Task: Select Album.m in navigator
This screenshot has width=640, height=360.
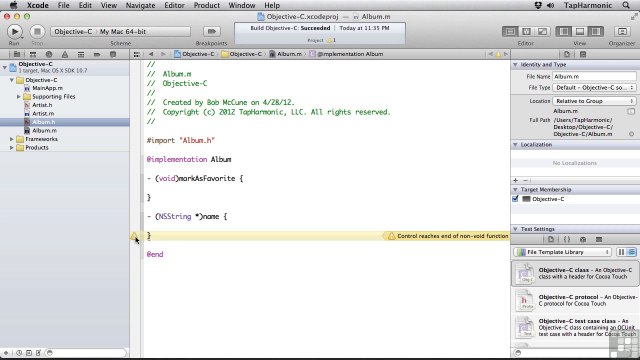Action: 44,131
